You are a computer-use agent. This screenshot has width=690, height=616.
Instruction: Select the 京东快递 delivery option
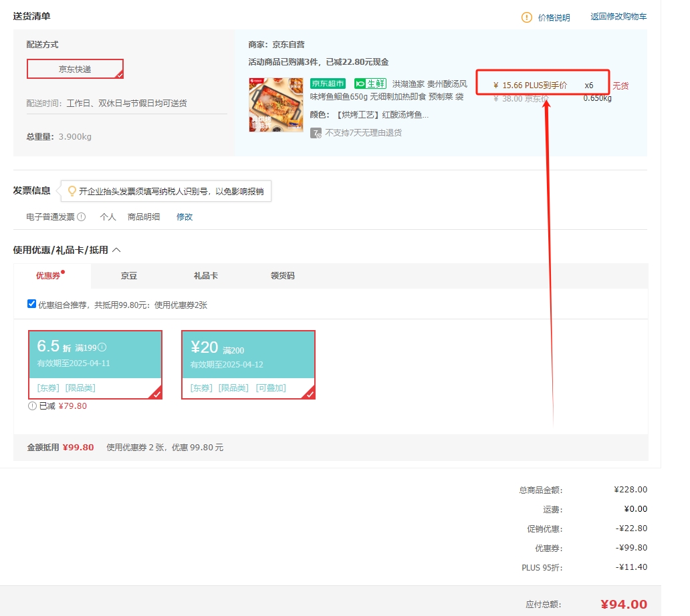tap(75, 69)
